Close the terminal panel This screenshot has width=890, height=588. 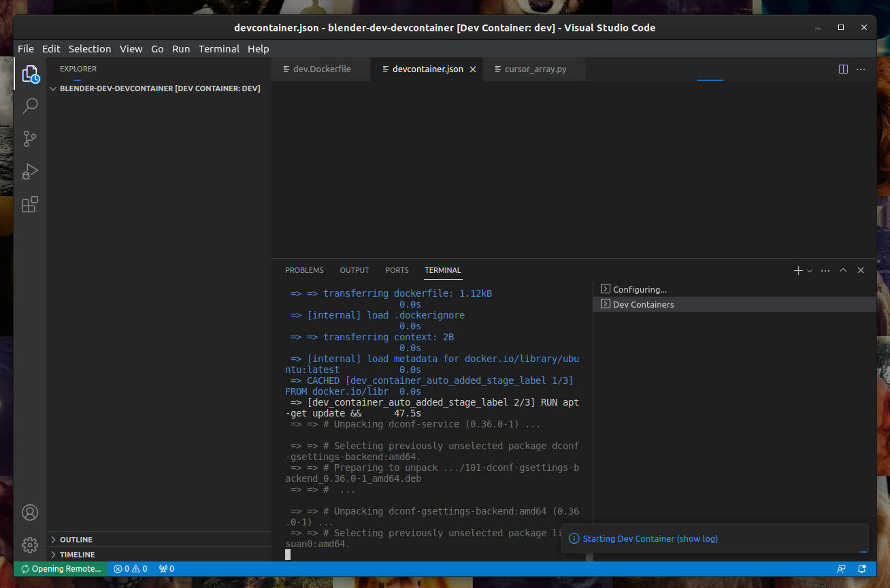click(x=861, y=270)
